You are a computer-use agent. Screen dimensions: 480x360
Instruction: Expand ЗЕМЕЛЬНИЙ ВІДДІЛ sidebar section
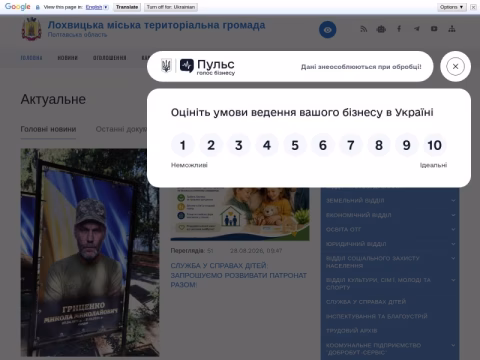click(390, 200)
